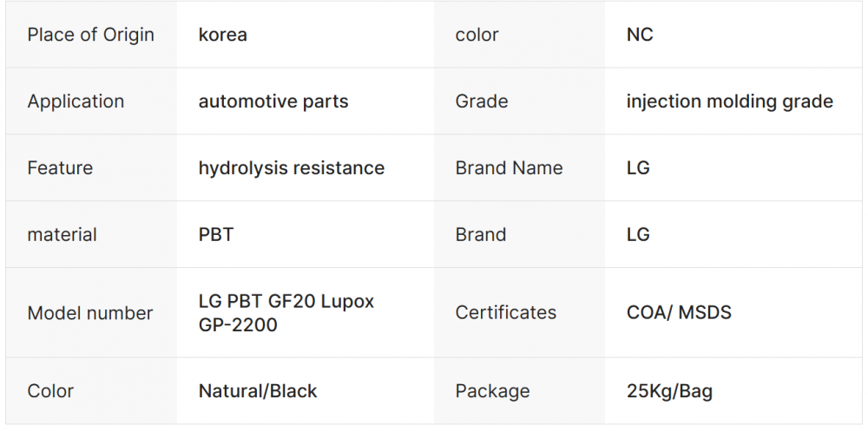Click the 'Brand Name' label

click(509, 168)
